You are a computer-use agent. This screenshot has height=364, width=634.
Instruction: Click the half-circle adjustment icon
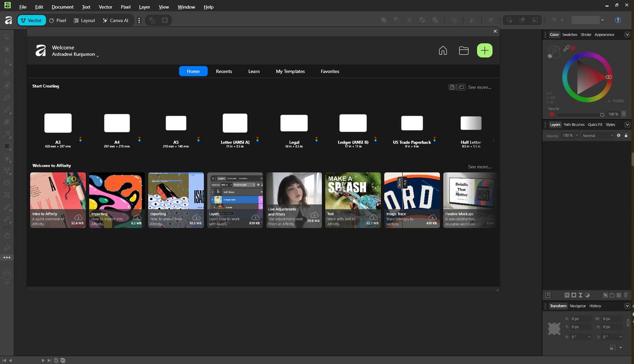(x=587, y=295)
